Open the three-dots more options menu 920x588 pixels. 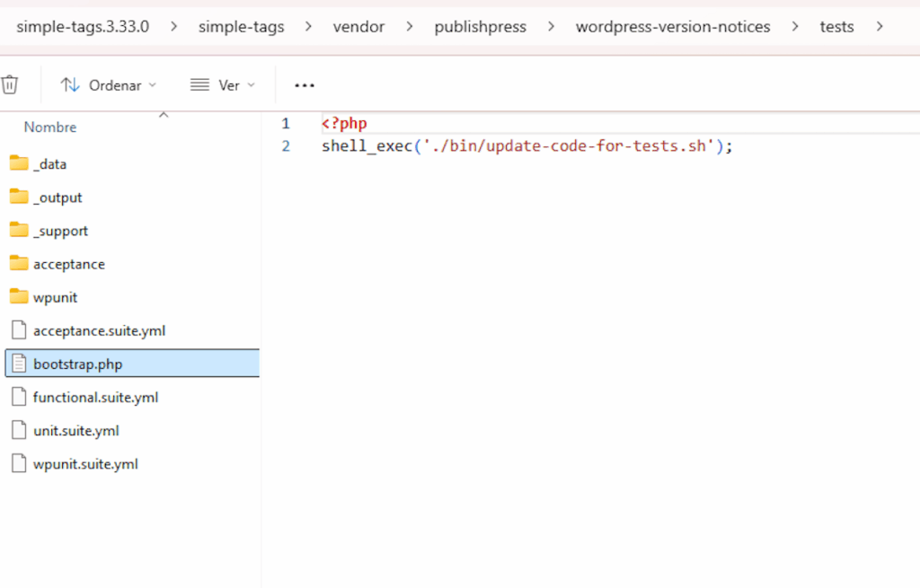pyautogui.click(x=305, y=85)
